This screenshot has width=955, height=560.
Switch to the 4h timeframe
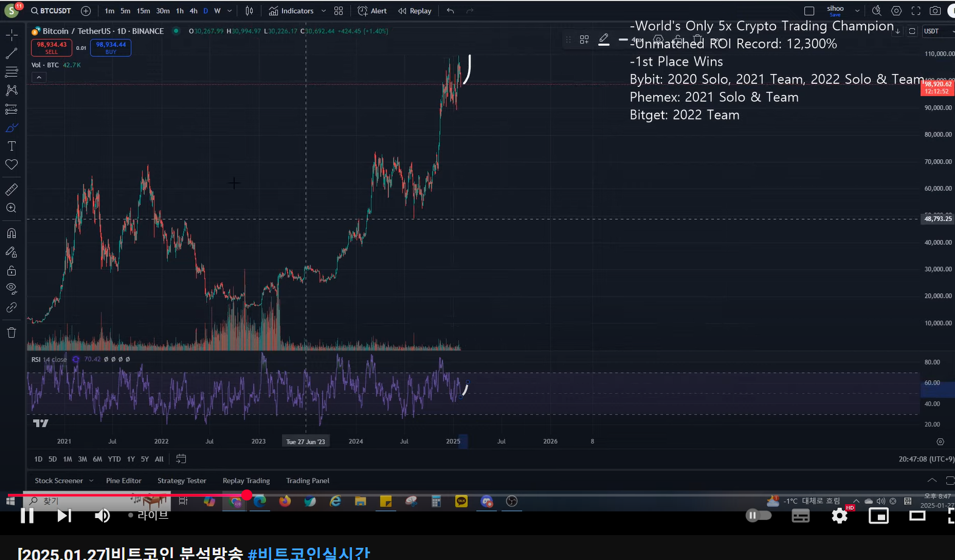[193, 11]
